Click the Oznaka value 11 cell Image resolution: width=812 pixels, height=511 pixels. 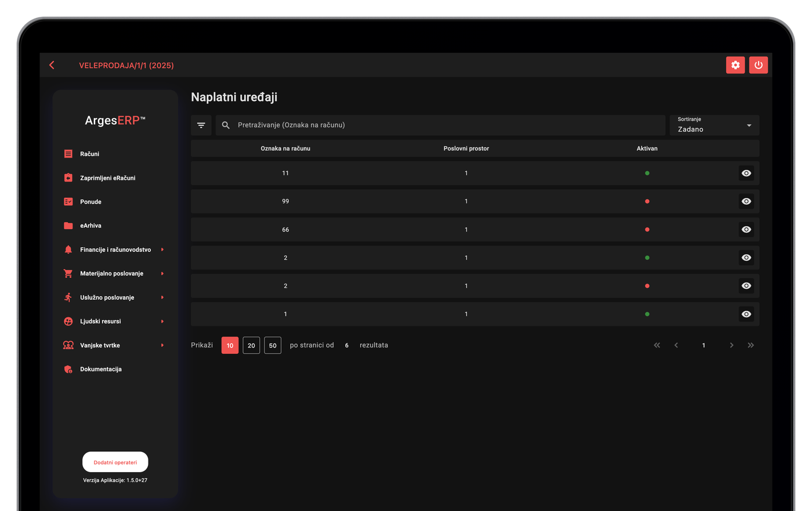point(285,173)
